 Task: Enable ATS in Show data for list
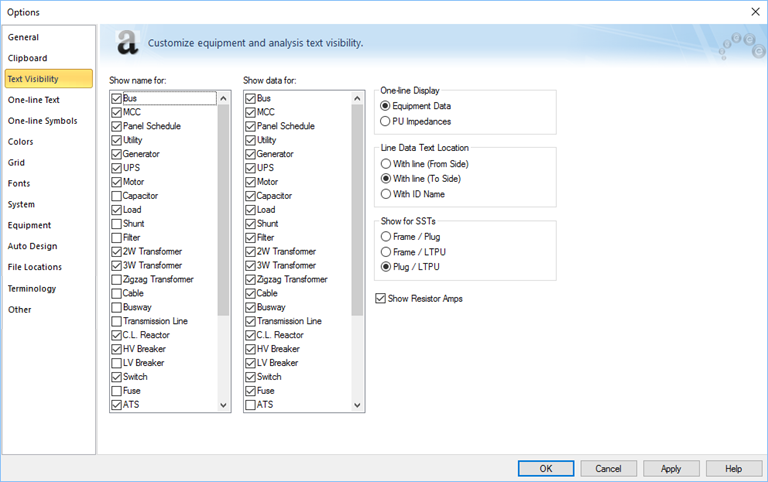coord(250,405)
